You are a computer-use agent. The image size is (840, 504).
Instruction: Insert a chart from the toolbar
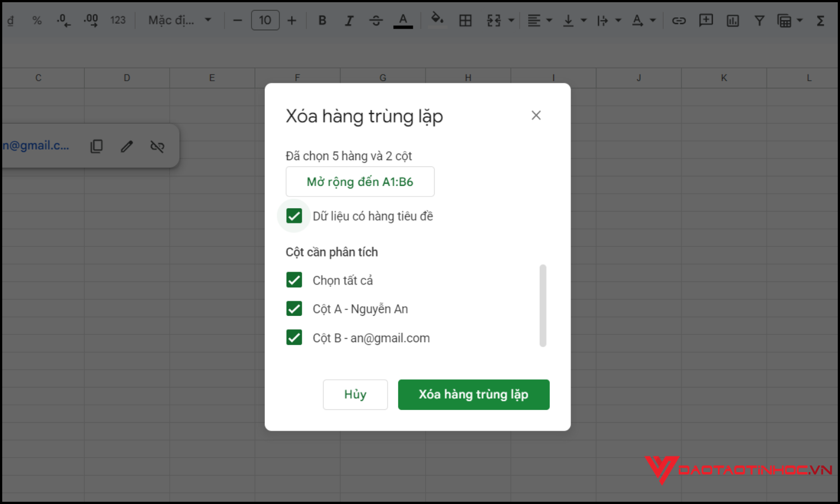pyautogui.click(x=732, y=20)
